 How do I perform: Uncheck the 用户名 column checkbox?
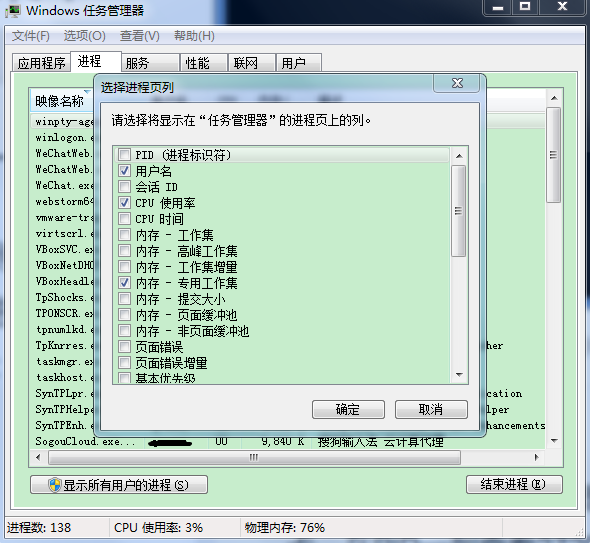click(x=124, y=171)
